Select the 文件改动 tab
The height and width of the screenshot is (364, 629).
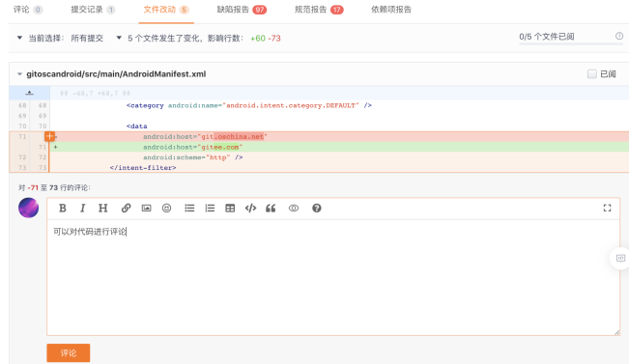[166, 10]
